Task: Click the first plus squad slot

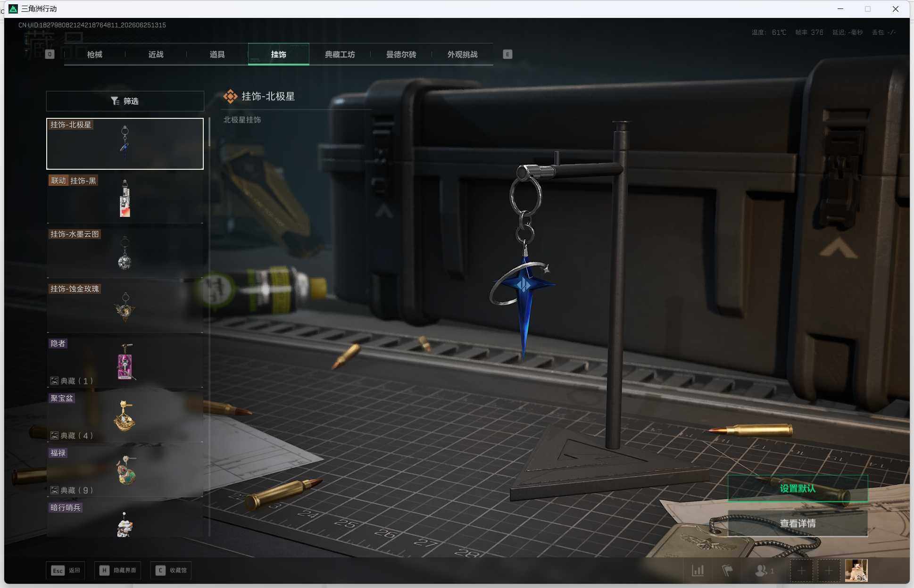Action: pyautogui.click(x=801, y=571)
